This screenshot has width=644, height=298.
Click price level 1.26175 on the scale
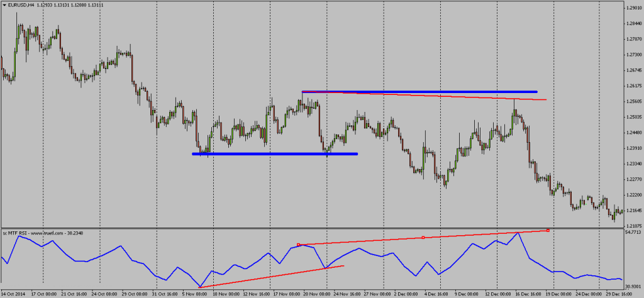pyautogui.click(x=633, y=86)
